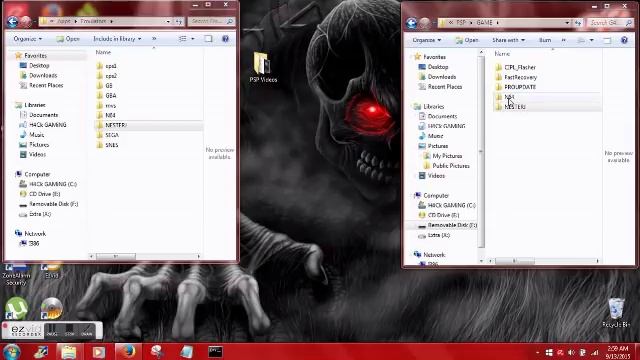Go back in the Emulators window
The image size is (640, 360).
point(13,21)
